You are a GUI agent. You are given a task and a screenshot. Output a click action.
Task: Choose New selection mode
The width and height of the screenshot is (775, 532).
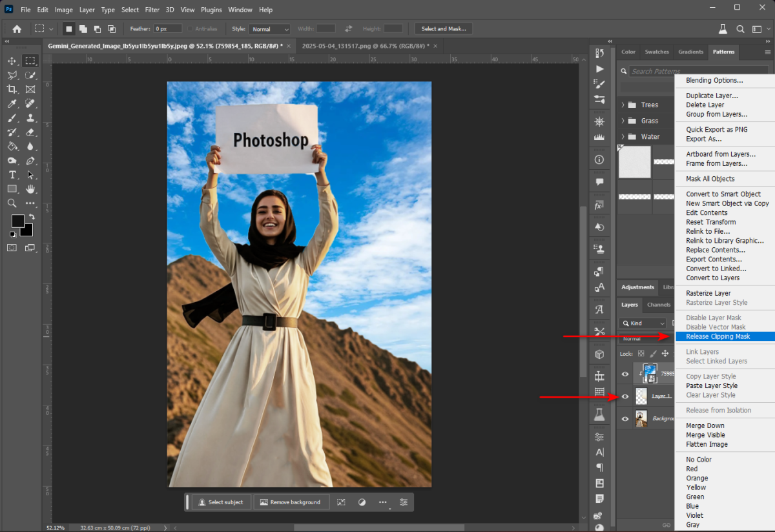pos(68,29)
